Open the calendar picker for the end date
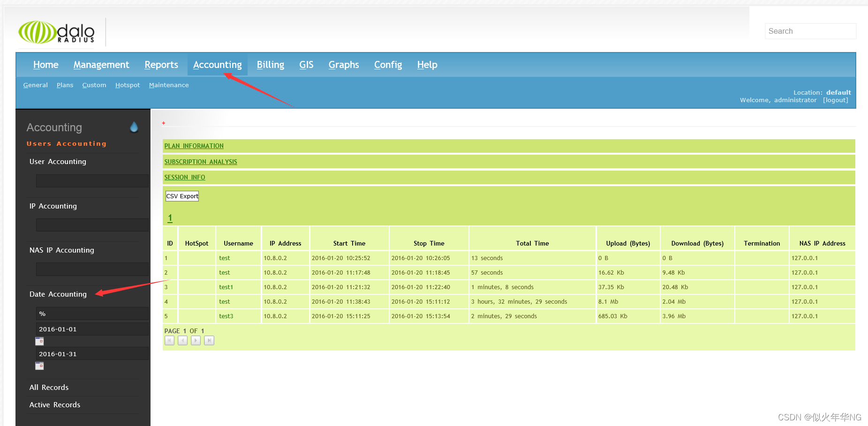 (39, 366)
